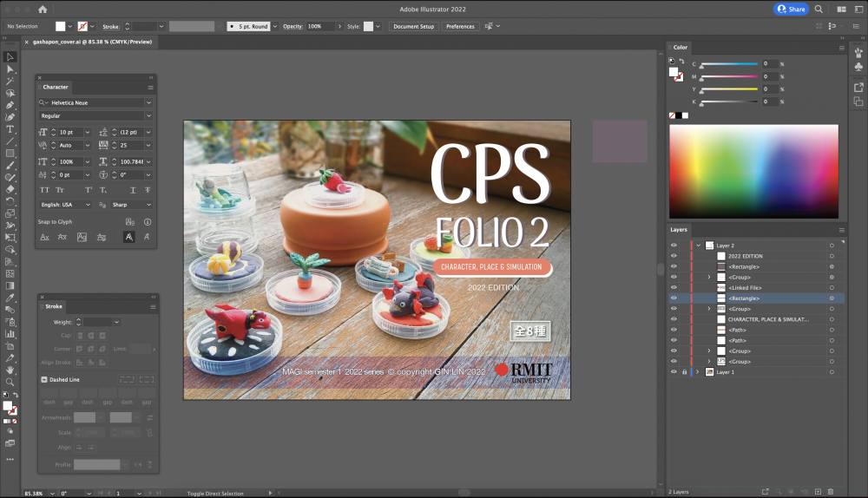Open the 10 pt font size dropdown
This screenshot has width=868, height=498.
tap(87, 132)
